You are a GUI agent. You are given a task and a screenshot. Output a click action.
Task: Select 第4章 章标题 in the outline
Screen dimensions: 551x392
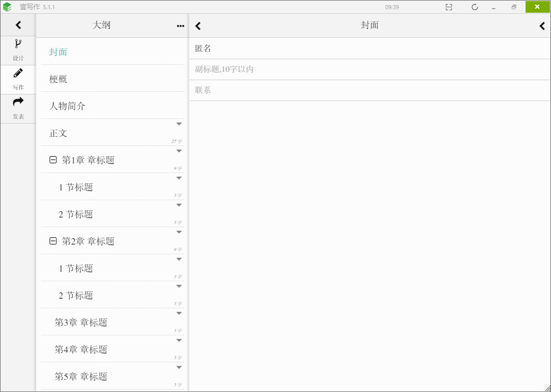81,350
